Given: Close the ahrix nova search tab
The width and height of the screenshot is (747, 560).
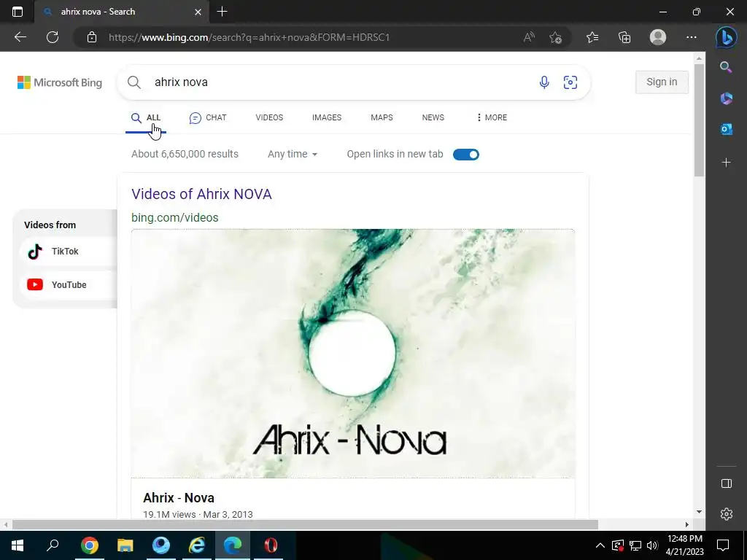Looking at the screenshot, I should (198, 12).
